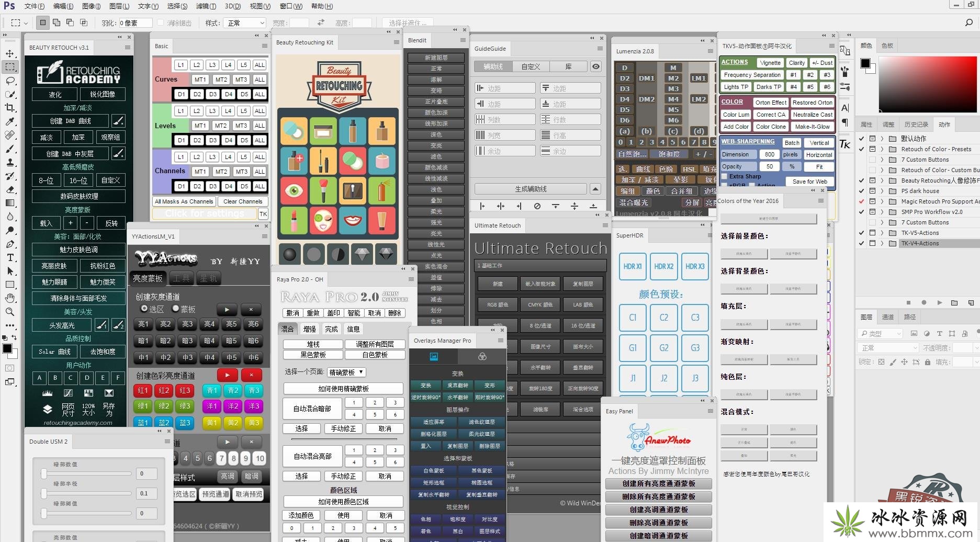Toggle the checkmark for PS dark house set
The image size is (980, 542).
(862, 191)
